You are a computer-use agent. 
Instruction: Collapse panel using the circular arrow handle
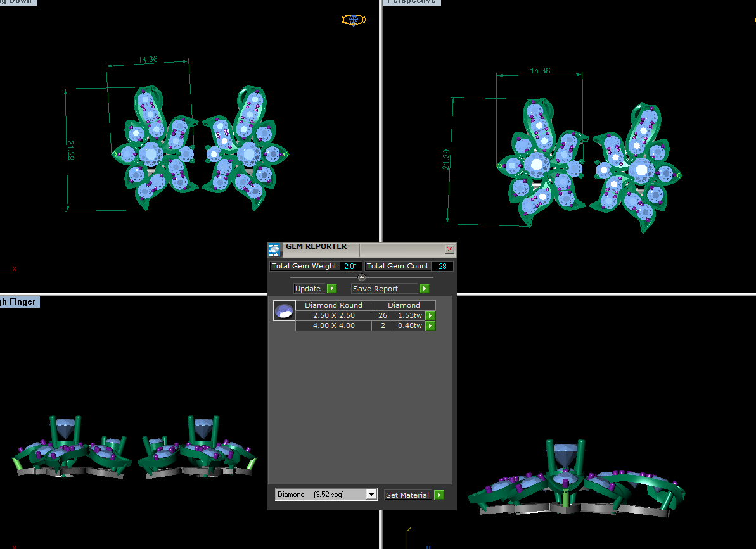[x=362, y=277]
